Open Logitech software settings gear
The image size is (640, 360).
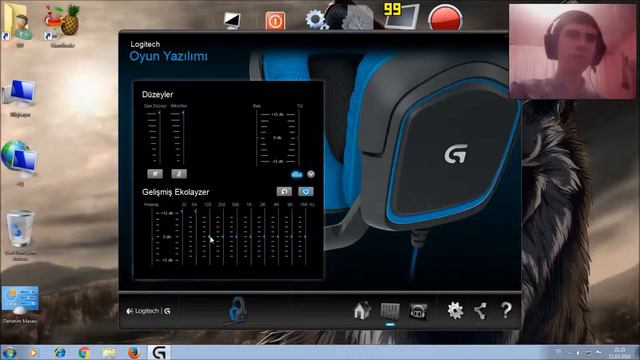455,311
